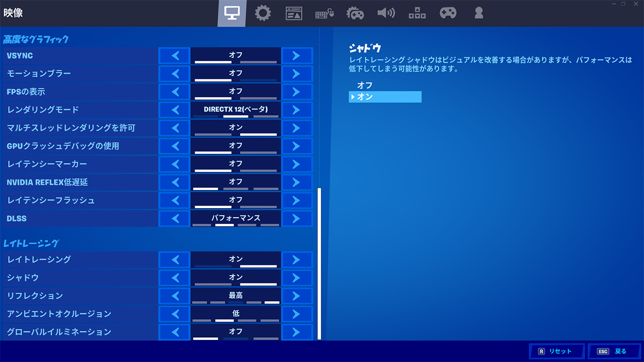Open the Game UI settings tab
Viewport: 644px width, 362px height.
(294, 14)
